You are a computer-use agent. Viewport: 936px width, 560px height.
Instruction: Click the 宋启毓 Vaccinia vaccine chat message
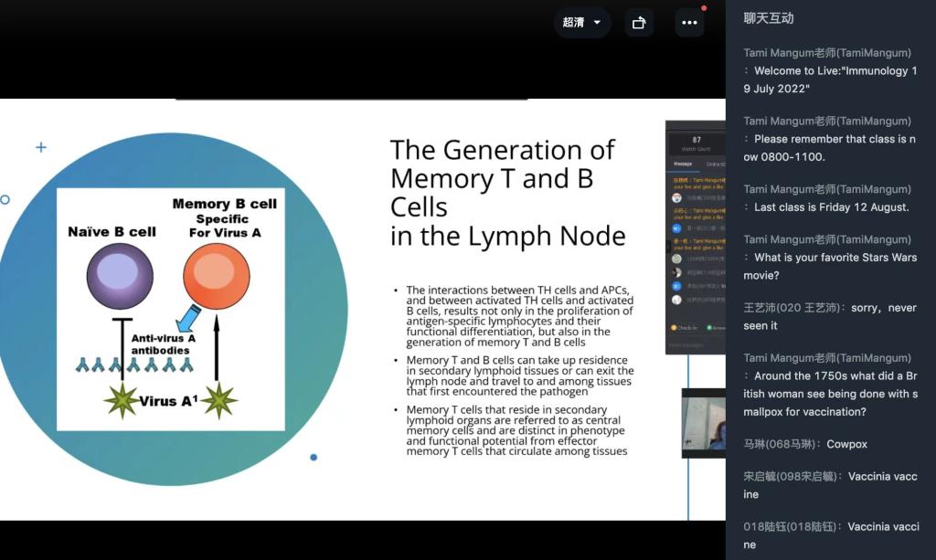coord(830,485)
